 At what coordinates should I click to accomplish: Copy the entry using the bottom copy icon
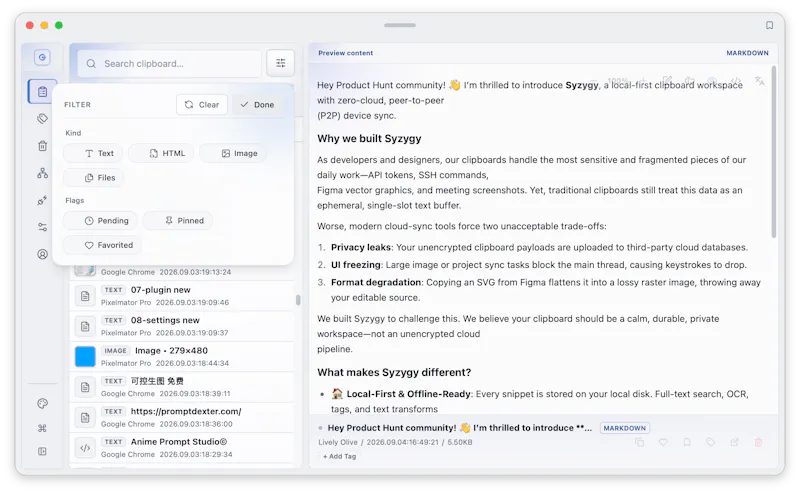(639, 442)
